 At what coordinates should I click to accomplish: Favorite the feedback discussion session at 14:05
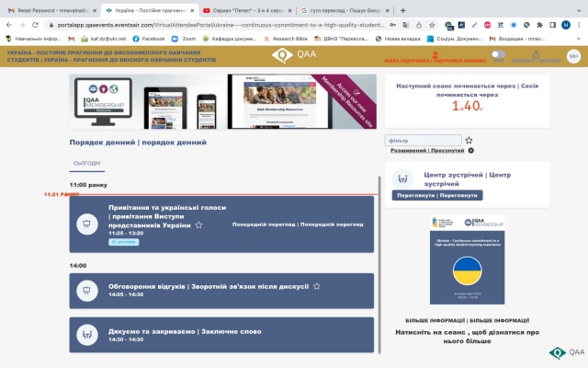point(317,286)
